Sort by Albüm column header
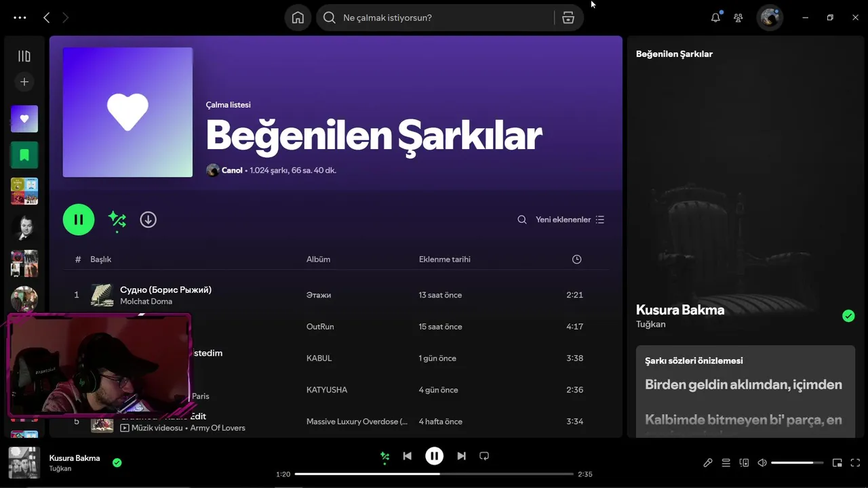Viewport: 868px width, 488px height. (x=318, y=259)
